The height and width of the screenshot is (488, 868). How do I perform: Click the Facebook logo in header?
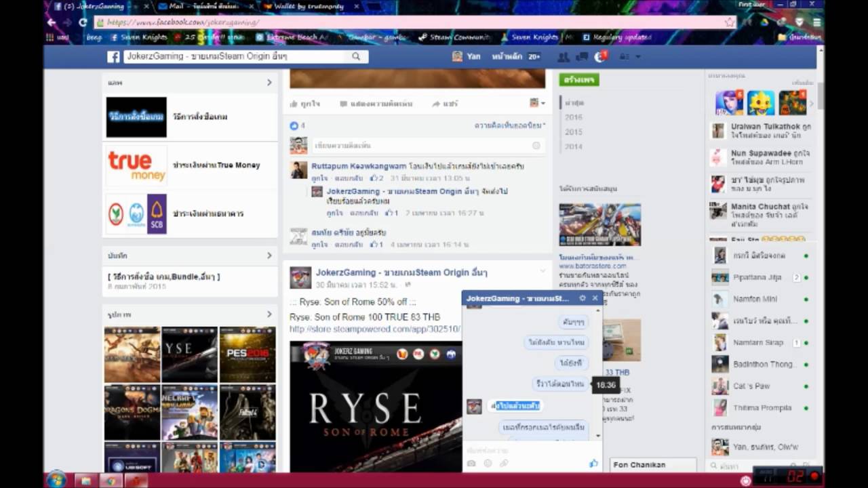[113, 57]
